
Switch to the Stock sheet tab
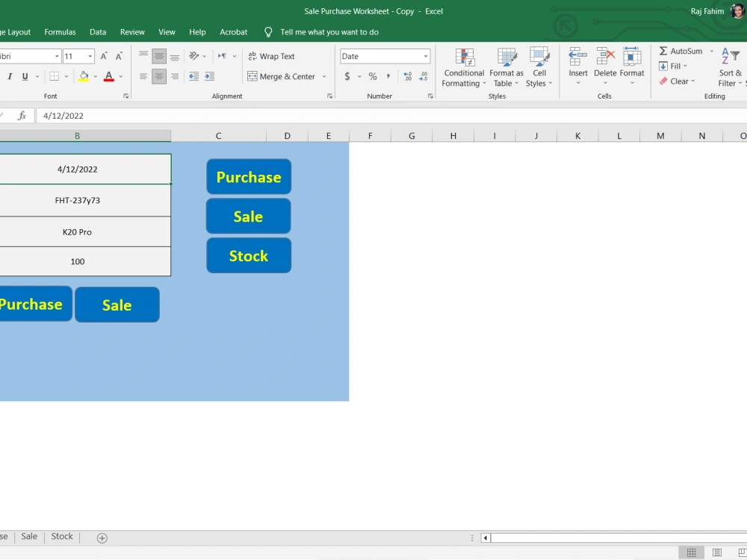tap(62, 536)
